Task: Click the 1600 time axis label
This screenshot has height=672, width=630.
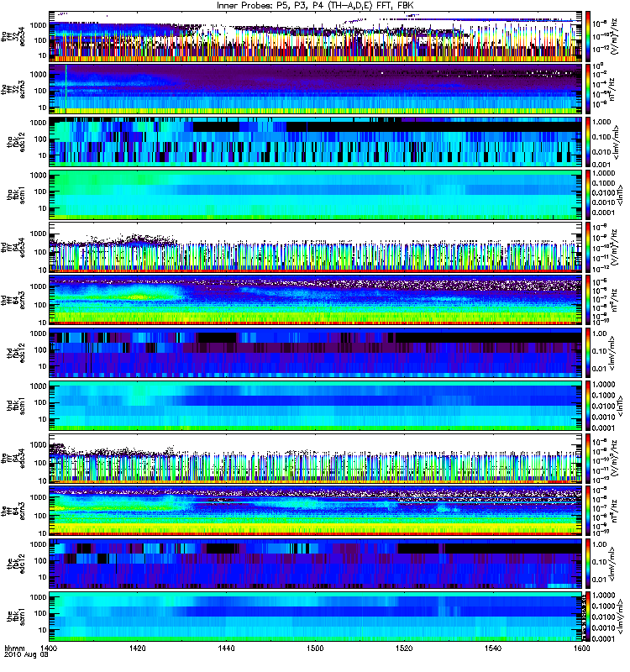Action: coord(581,648)
